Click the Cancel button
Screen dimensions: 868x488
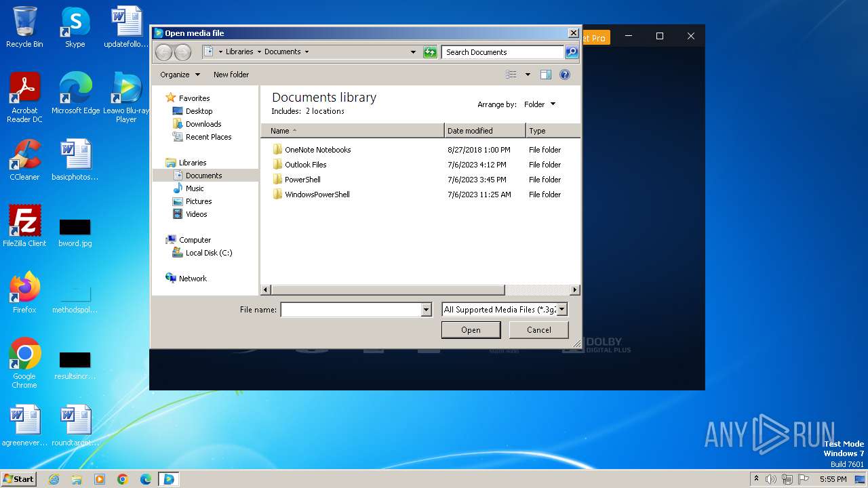tap(539, 330)
